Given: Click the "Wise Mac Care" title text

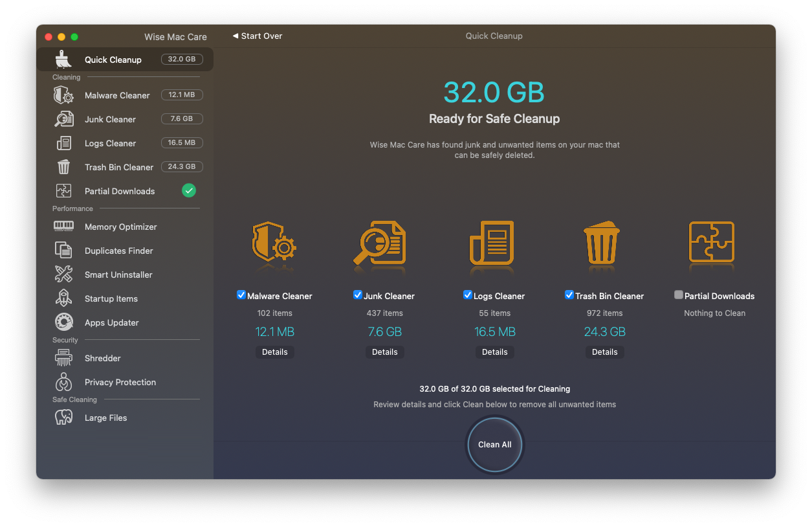Looking at the screenshot, I should tap(175, 37).
